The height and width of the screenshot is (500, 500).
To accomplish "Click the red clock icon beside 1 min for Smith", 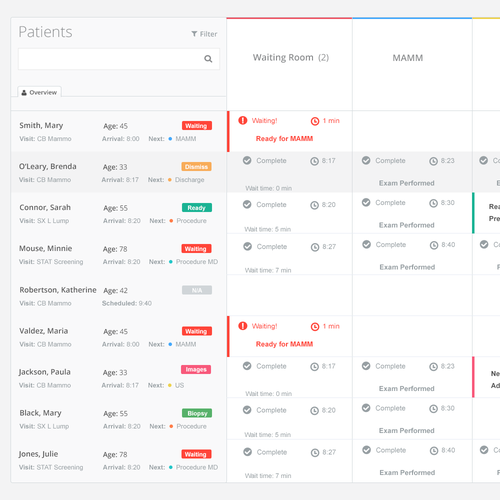I will coord(315,121).
